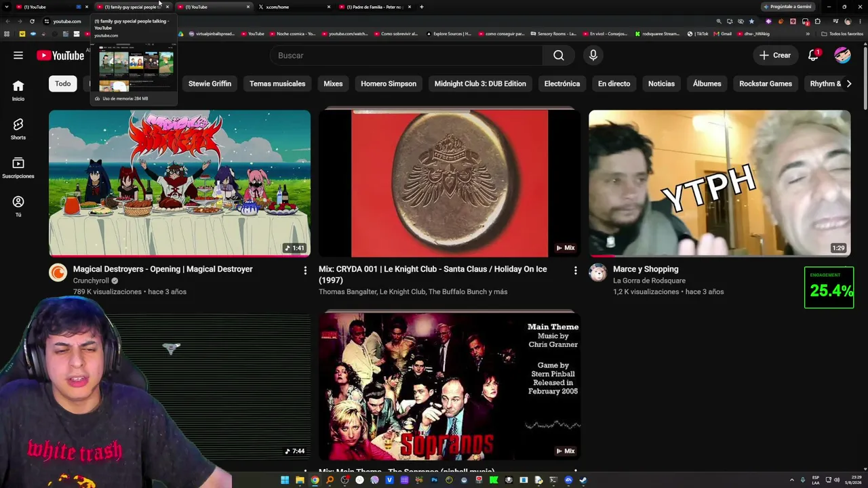The width and height of the screenshot is (868, 488).
Task: Open Suscripciones in the sidebar
Action: tap(18, 167)
